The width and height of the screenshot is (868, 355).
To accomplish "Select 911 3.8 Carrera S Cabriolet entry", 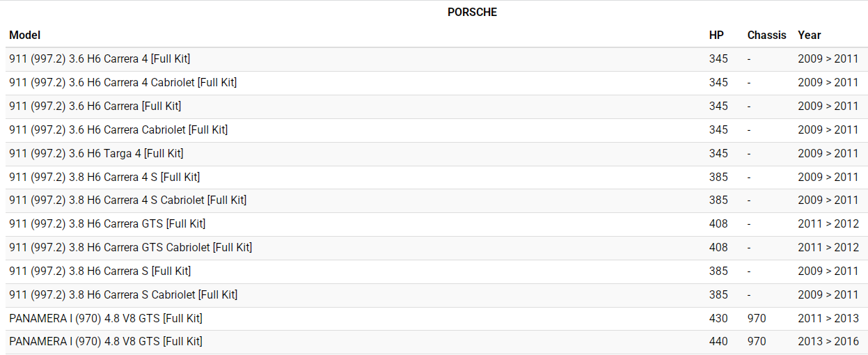I will coord(123,295).
